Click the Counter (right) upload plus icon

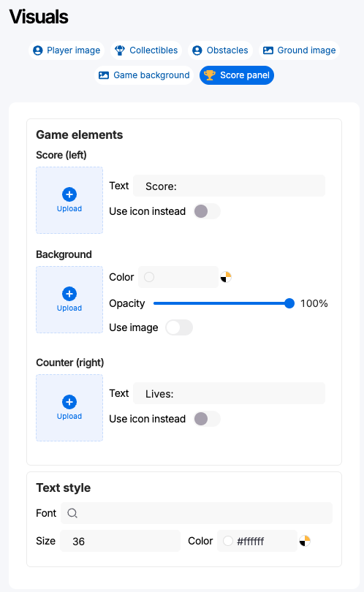69,402
